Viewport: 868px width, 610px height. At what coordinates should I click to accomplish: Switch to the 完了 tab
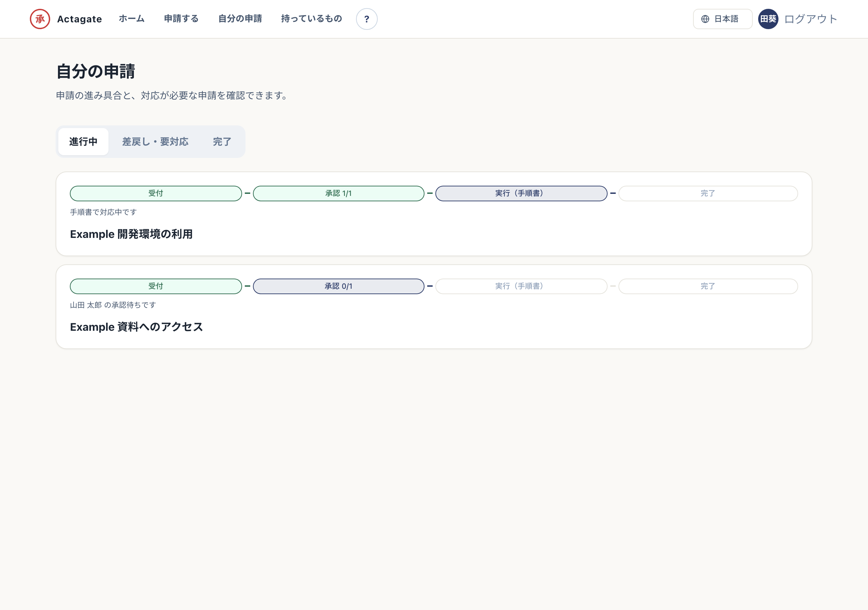click(x=222, y=142)
